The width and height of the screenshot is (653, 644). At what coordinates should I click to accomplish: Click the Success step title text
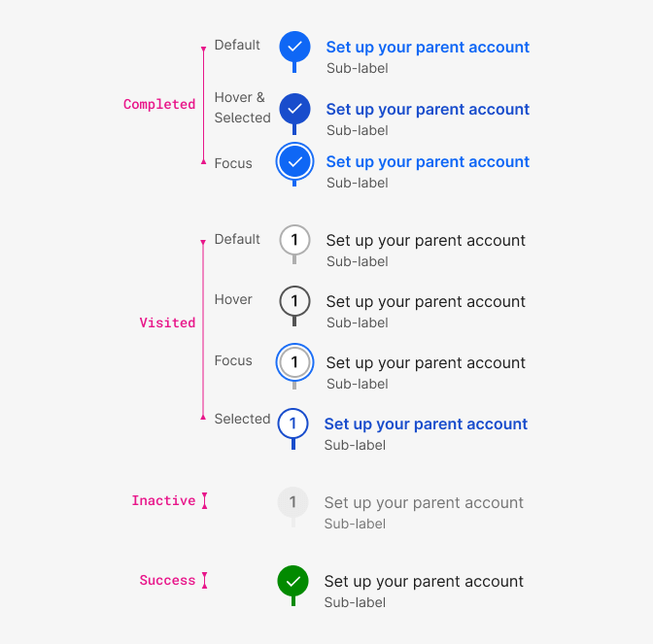click(x=424, y=582)
